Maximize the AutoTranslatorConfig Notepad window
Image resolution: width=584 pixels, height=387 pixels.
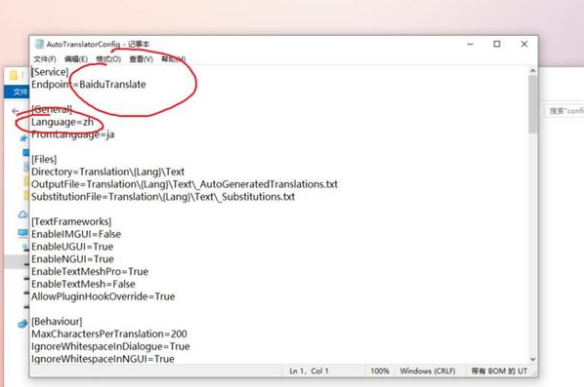pos(497,44)
